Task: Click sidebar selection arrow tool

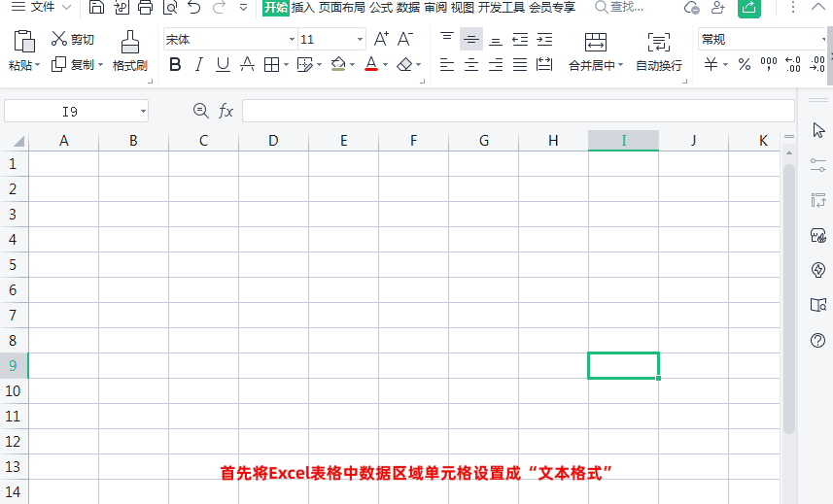Action: point(818,130)
